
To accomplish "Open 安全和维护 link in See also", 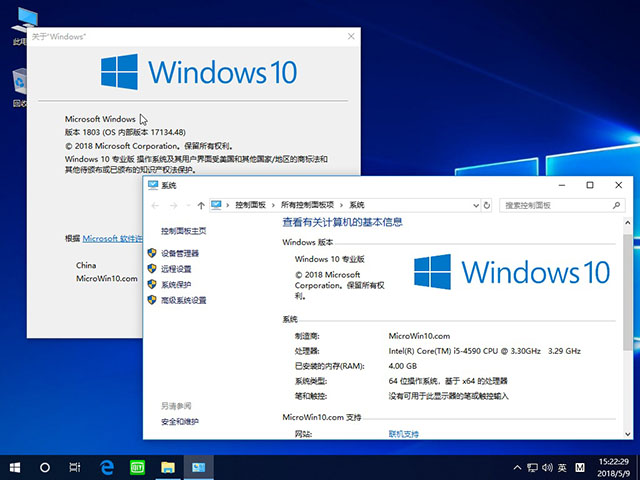I will [180, 422].
